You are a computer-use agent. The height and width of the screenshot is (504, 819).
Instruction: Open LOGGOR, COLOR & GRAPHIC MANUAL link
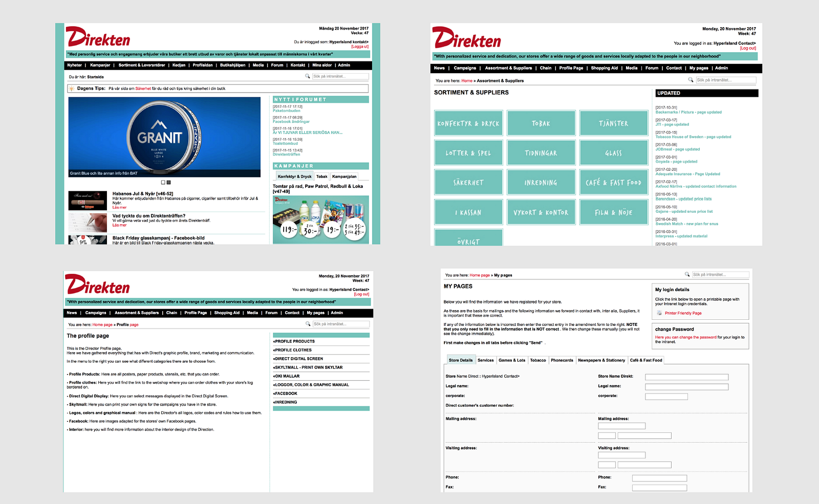coord(311,385)
